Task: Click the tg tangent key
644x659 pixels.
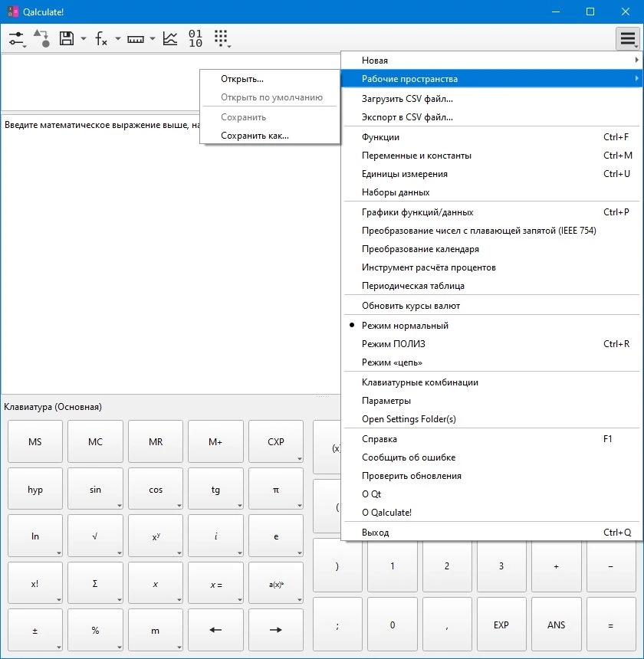Action: tap(215, 489)
